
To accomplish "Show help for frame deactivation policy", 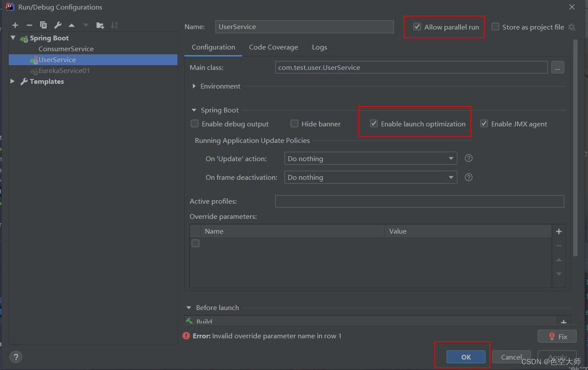I will [469, 177].
